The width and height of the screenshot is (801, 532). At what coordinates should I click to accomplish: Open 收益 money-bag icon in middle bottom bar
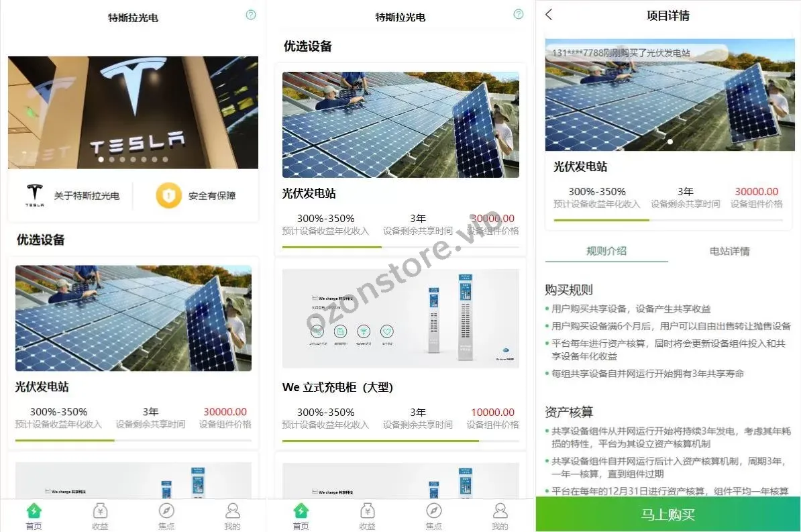(x=368, y=511)
